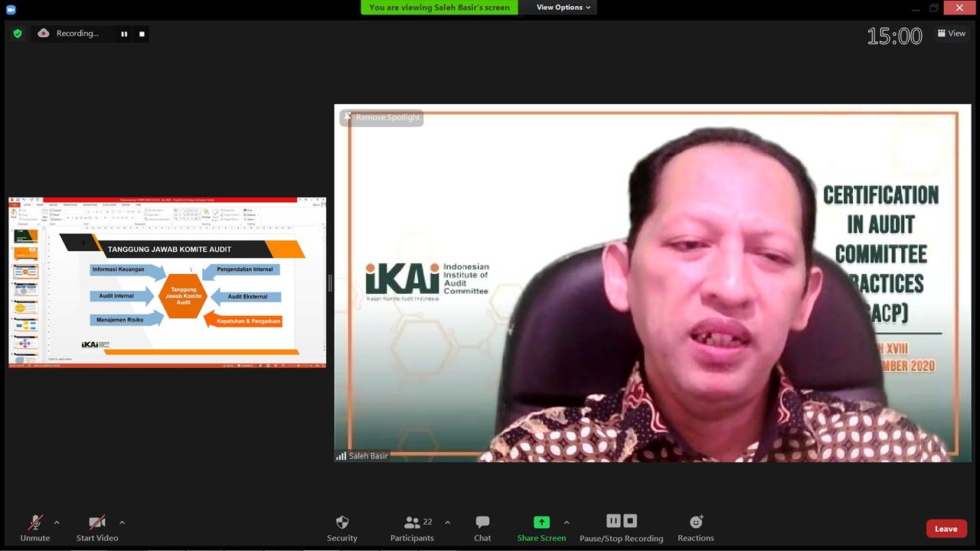The image size is (980, 551).
Task: Click Remove Spotlight on the video
Action: tap(381, 117)
